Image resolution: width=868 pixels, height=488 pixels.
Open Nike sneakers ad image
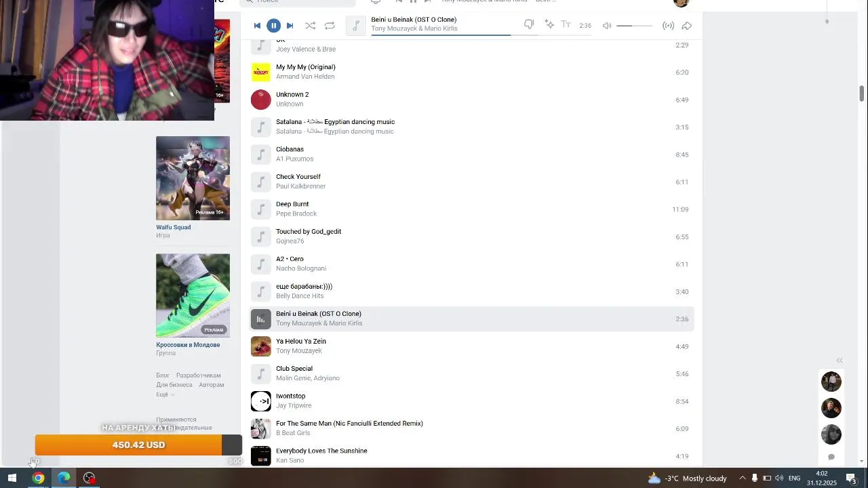pyautogui.click(x=193, y=296)
